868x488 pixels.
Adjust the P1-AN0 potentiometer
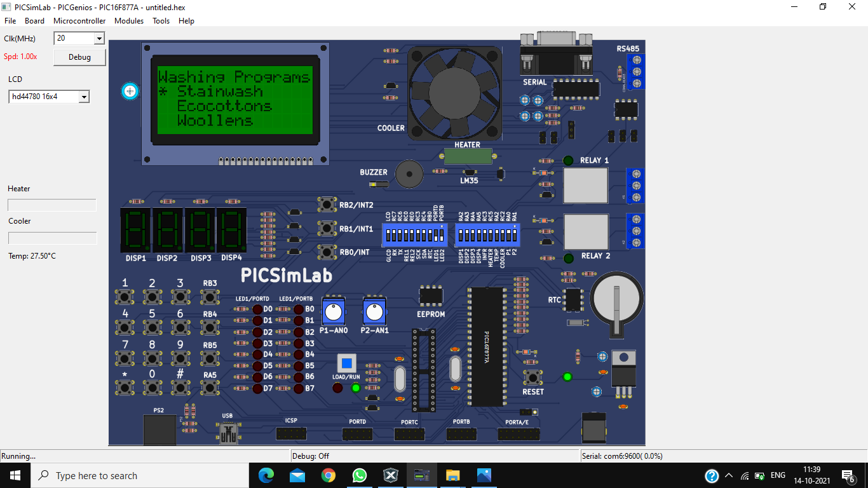coord(334,311)
